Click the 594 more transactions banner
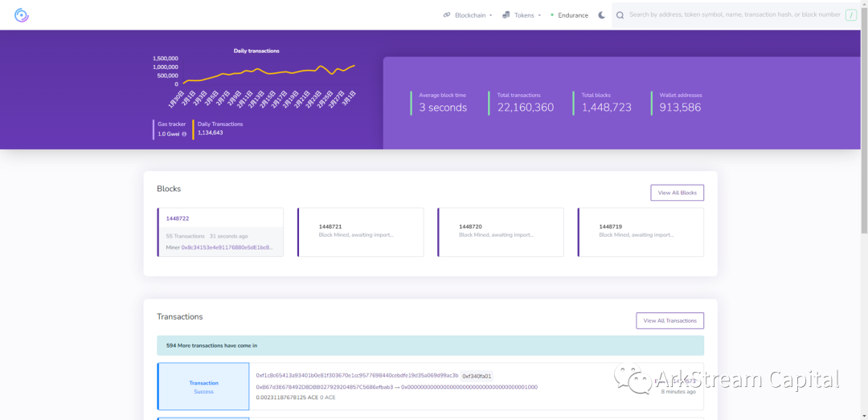Viewport: 868px width, 420px height. coord(430,345)
